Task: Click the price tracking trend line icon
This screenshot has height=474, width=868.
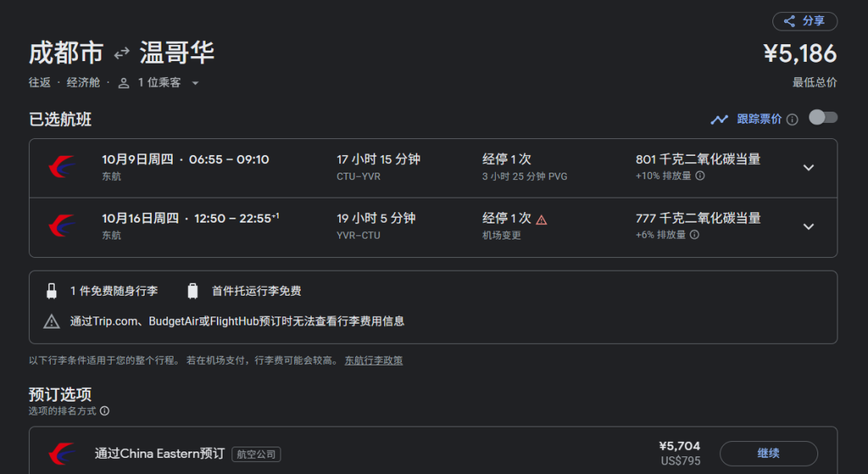Action: [x=719, y=120]
